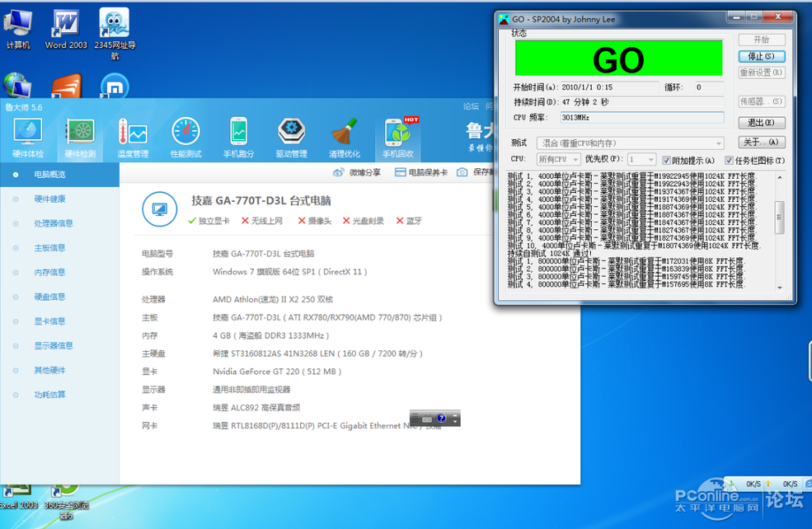Click the Windows 7 operating system text

[290, 272]
